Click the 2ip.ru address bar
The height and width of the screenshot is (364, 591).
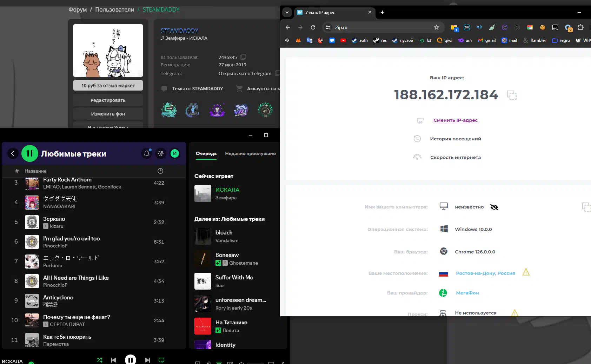pos(383,27)
